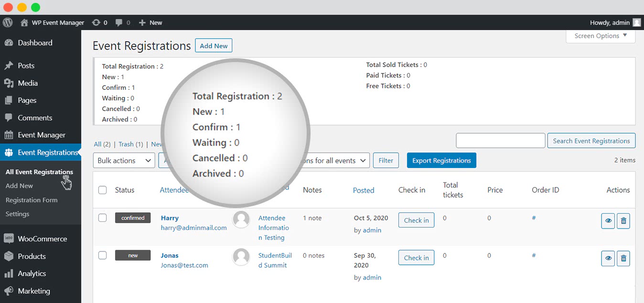Expand the Screen Options panel

click(x=601, y=36)
